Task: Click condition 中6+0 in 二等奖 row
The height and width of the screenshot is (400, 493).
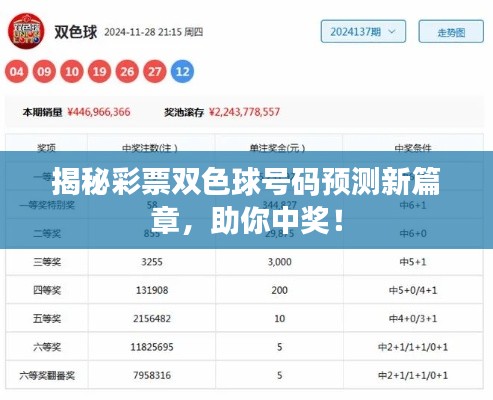Action: [413, 233]
